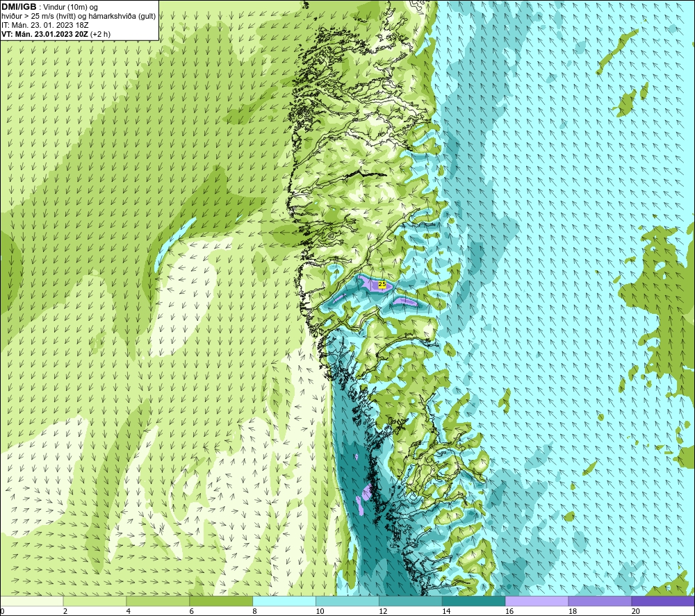Click the 0–2 m/s legend color swatch

32,601
